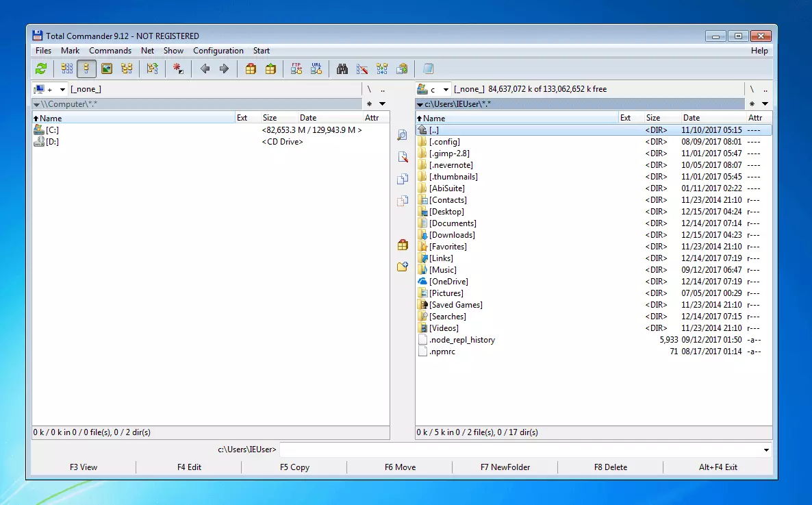The width and height of the screenshot is (812, 505).
Task: Click the Edit icon in the middle button bar
Action: click(403, 157)
